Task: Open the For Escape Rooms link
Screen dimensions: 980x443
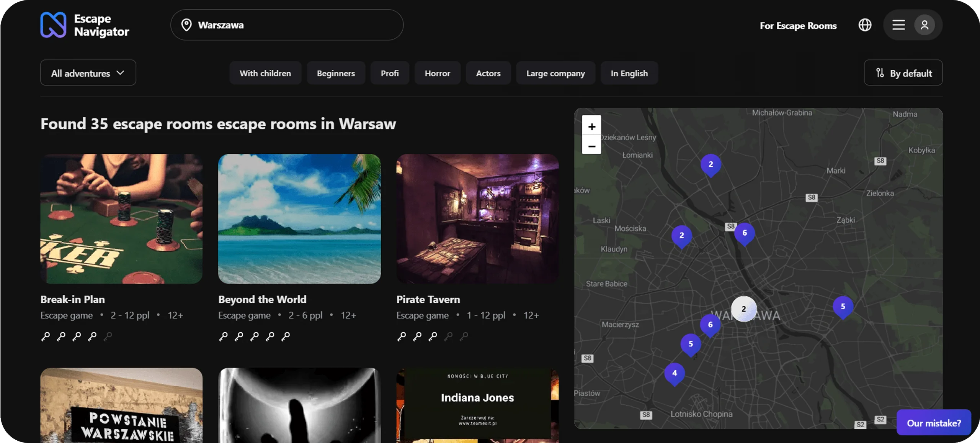Action: pos(798,25)
